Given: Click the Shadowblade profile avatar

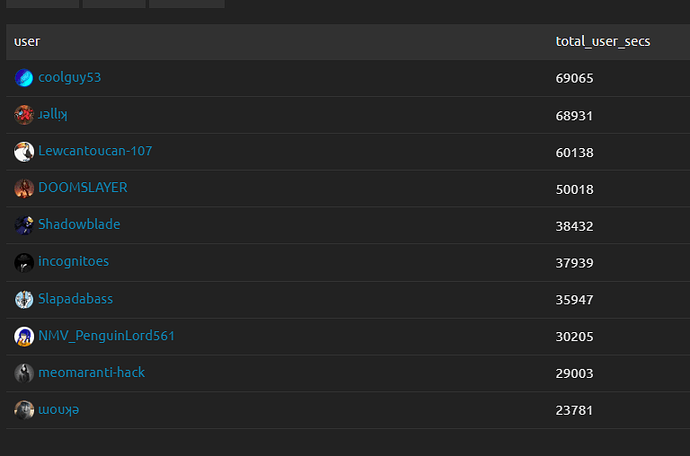Looking at the screenshot, I should click(24, 225).
